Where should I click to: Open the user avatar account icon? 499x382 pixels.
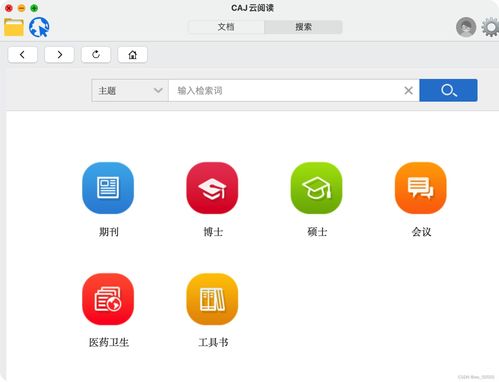coord(466,27)
